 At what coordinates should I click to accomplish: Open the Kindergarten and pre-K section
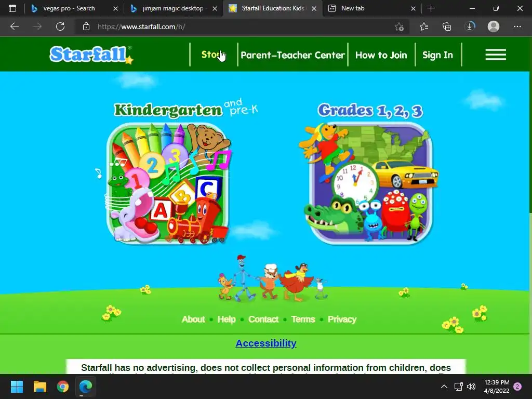click(168, 183)
